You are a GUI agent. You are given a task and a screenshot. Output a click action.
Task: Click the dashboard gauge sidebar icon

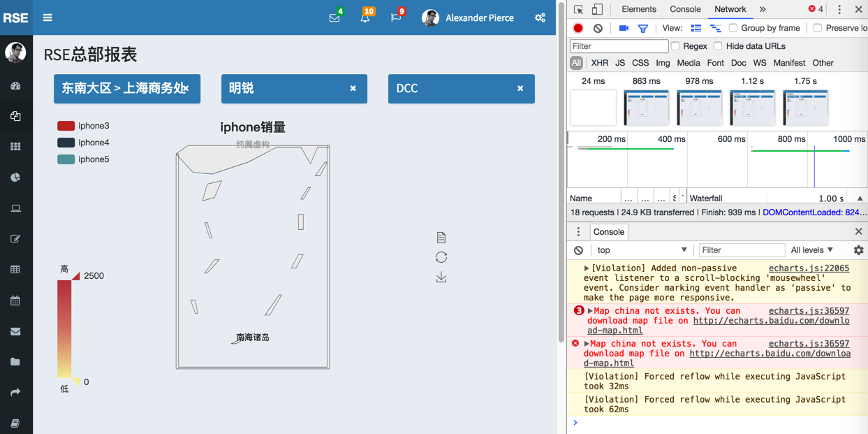pyautogui.click(x=15, y=86)
